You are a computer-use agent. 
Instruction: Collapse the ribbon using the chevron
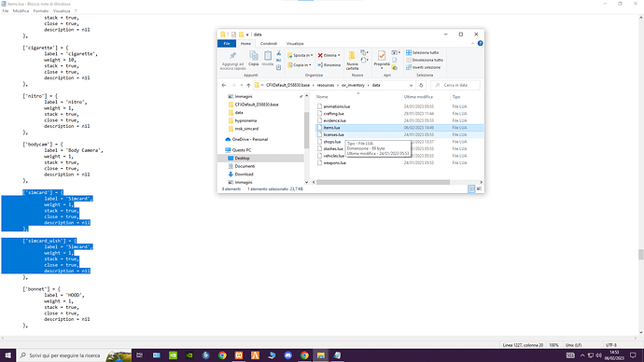point(472,43)
